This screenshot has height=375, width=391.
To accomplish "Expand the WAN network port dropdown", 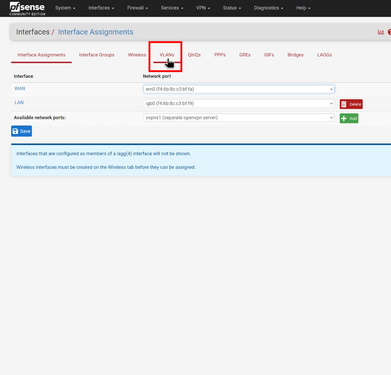I will coord(239,89).
